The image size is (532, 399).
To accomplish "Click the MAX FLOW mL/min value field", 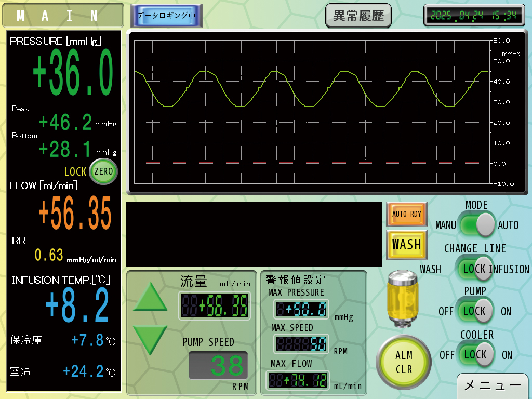I will coord(298,380).
